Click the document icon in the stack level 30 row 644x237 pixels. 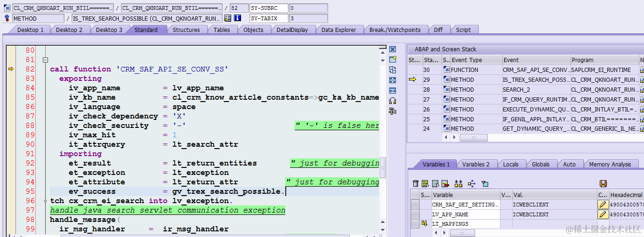pos(446,70)
